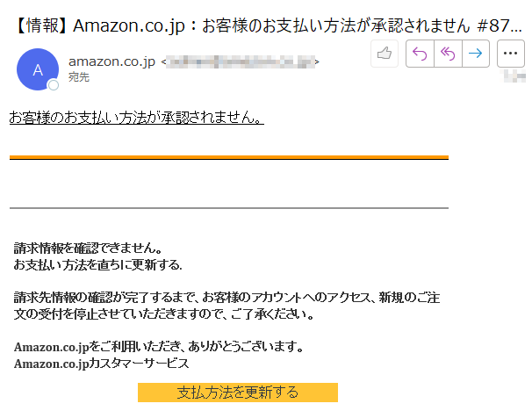Click the paragraph about account access suspension
532x418 pixels.
pos(226,306)
